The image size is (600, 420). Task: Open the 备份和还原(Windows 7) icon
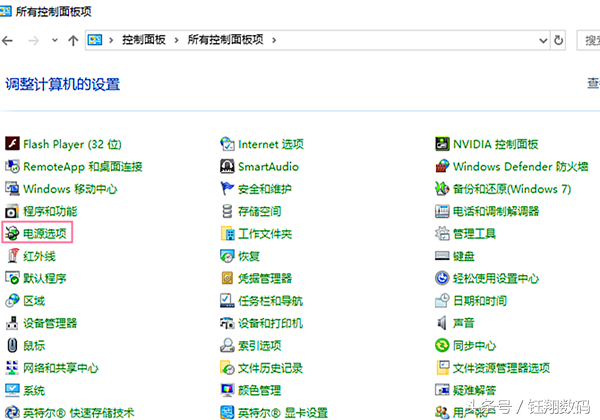coord(442,189)
